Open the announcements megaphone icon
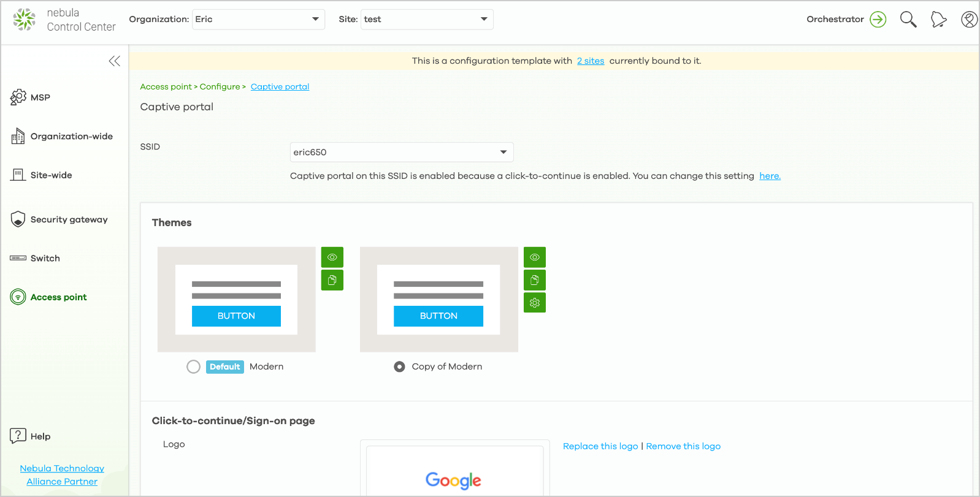980x497 pixels. [938, 20]
